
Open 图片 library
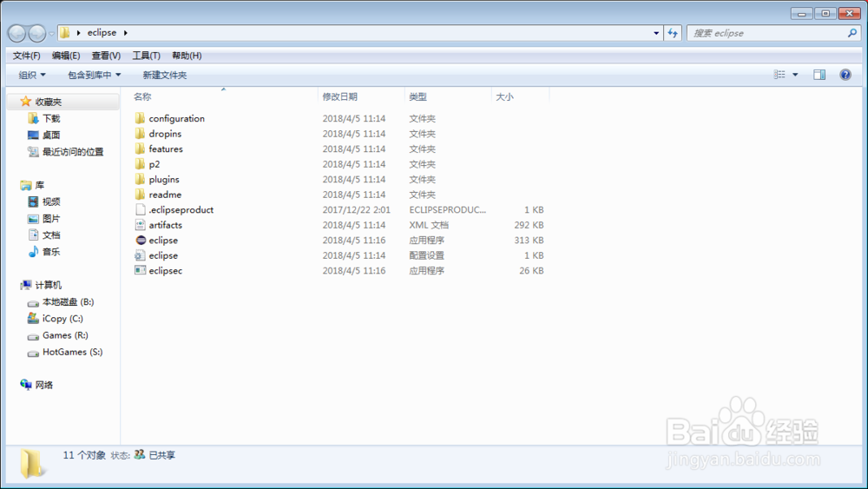tap(51, 218)
